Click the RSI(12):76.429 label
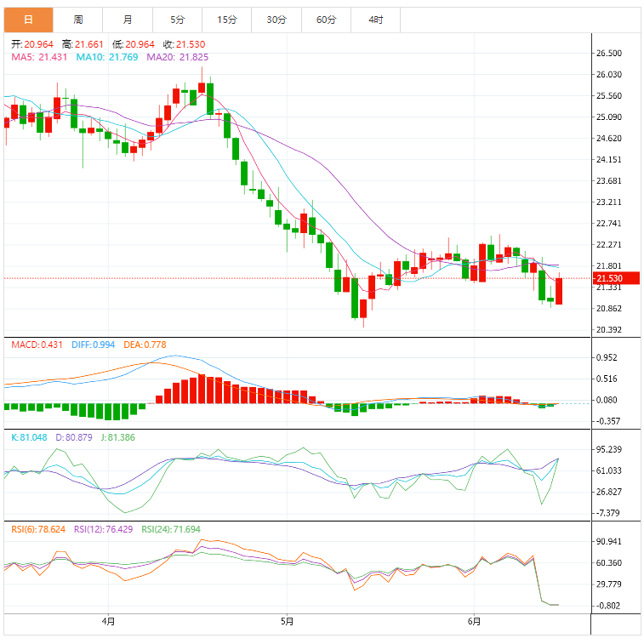This screenshot has width=644, height=644. (x=104, y=529)
